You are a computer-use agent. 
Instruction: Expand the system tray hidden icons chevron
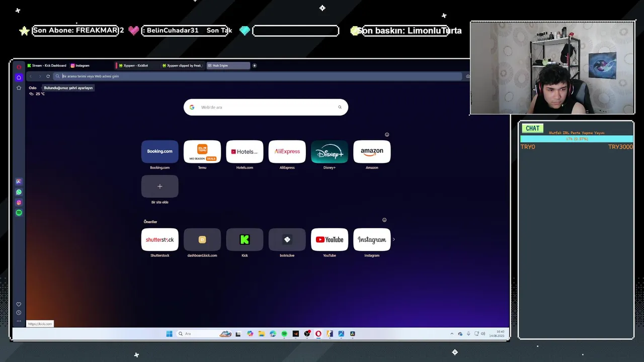coord(452,334)
